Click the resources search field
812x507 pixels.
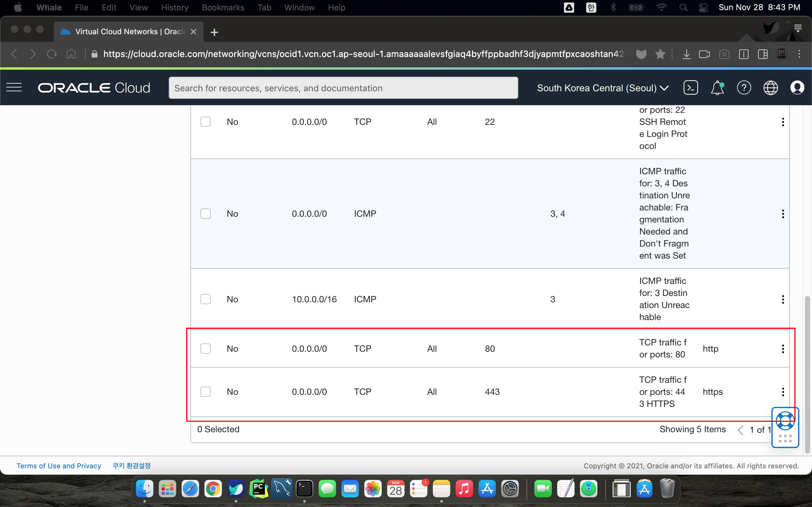(343, 88)
